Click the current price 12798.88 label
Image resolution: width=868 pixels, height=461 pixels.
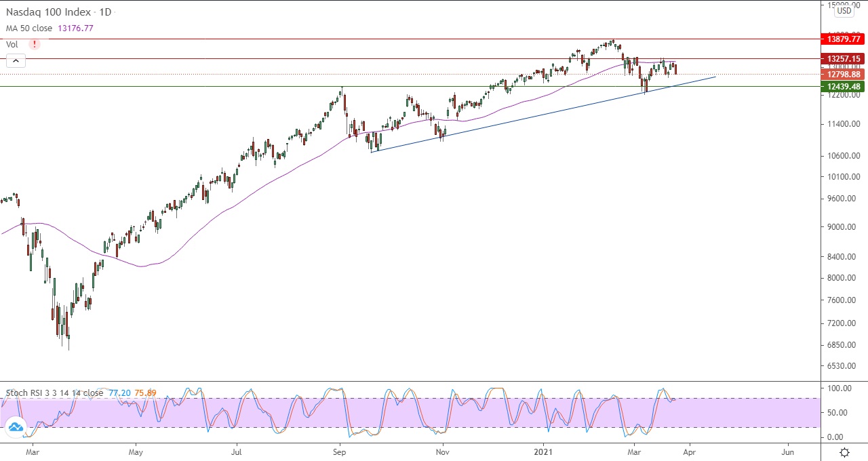click(x=844, y=75)
